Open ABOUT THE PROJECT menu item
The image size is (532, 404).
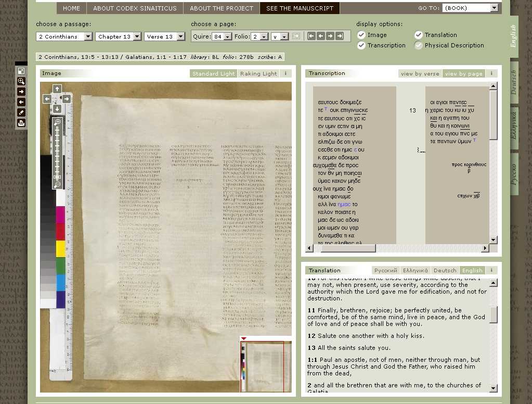click(x=222, y=8)
